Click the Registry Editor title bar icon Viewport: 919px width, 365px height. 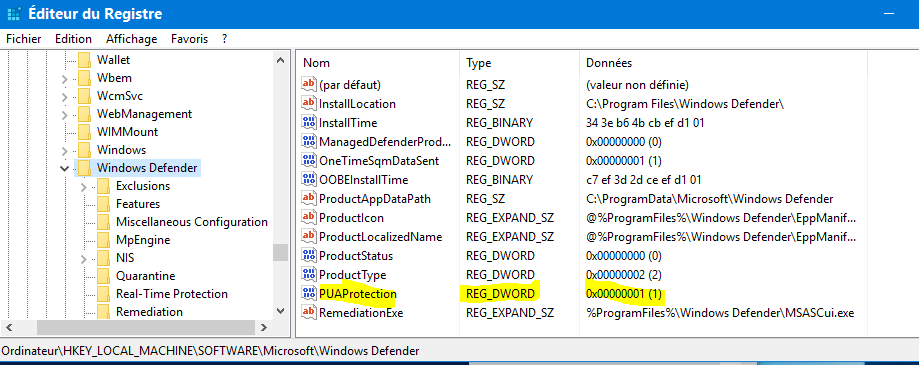tap(14, 14)
